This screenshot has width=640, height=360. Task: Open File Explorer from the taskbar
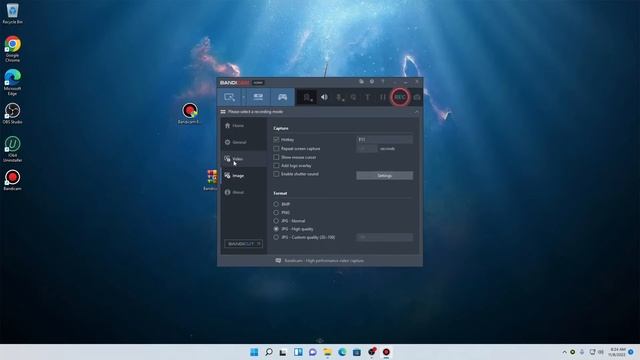pos(327,352)
